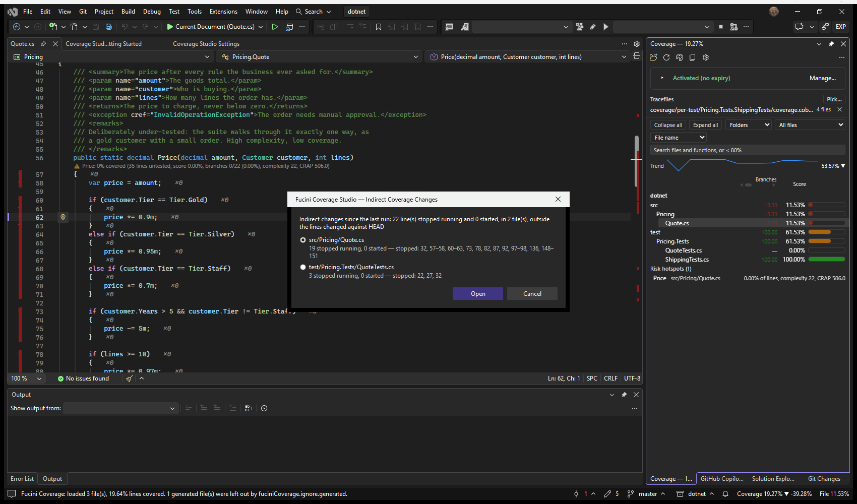Click the Collapse all button
The image size is (857, 504).
pos(668,125)
